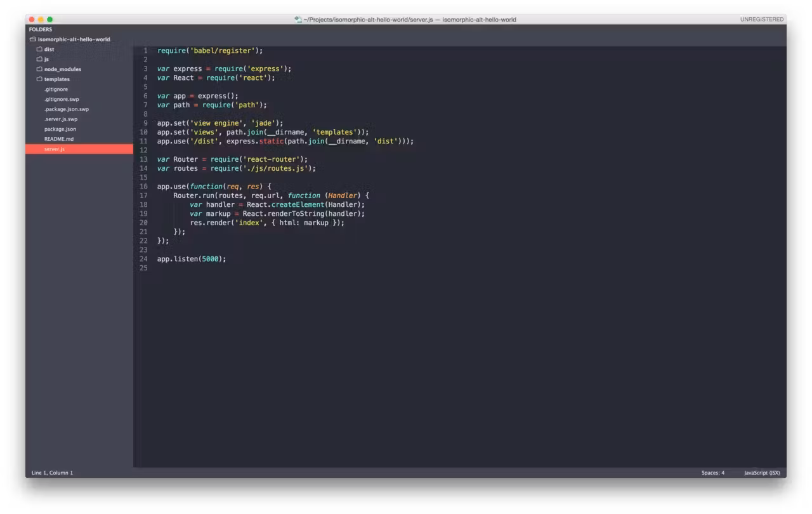
Task: Click the Handler parameter on line 17
Action: click(343, 195)
